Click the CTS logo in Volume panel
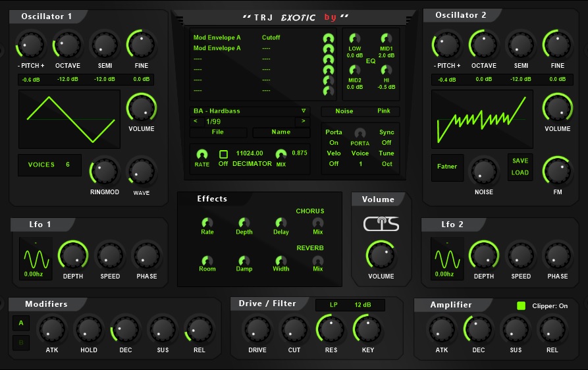The image size is (588, 370). (381, 224)
